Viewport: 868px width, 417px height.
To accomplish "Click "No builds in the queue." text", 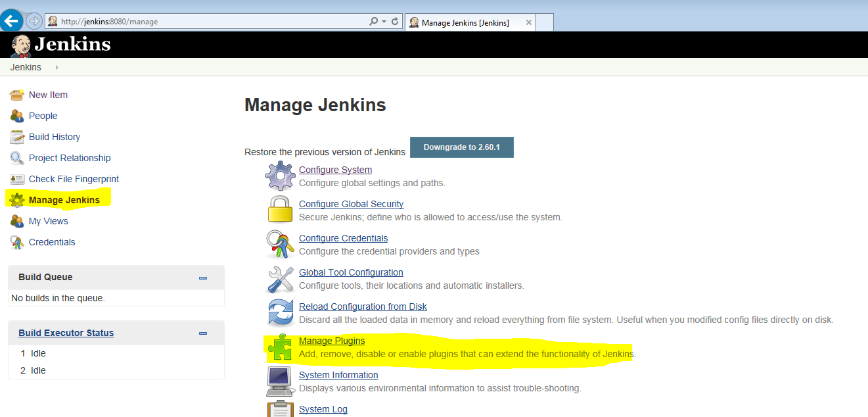I will click(58, 298).
